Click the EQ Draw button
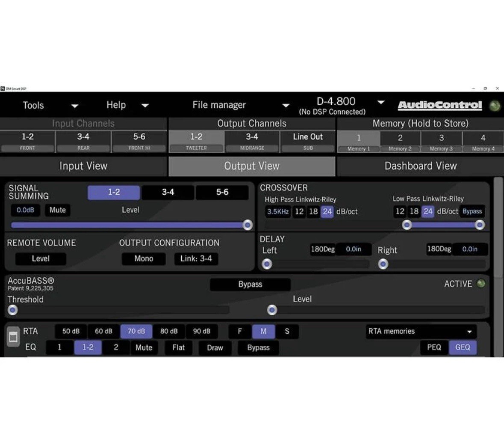This screenshot has height=427, width=504. pos(215,348)
